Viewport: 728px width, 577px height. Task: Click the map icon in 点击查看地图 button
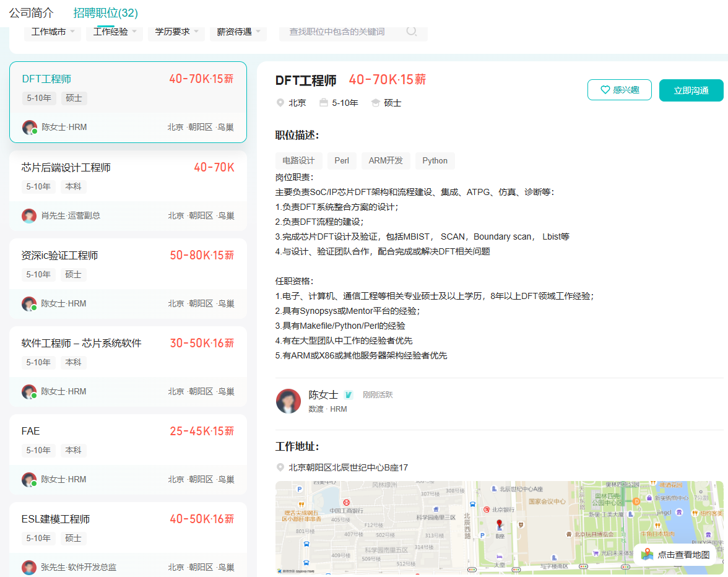tap(648, 554)
